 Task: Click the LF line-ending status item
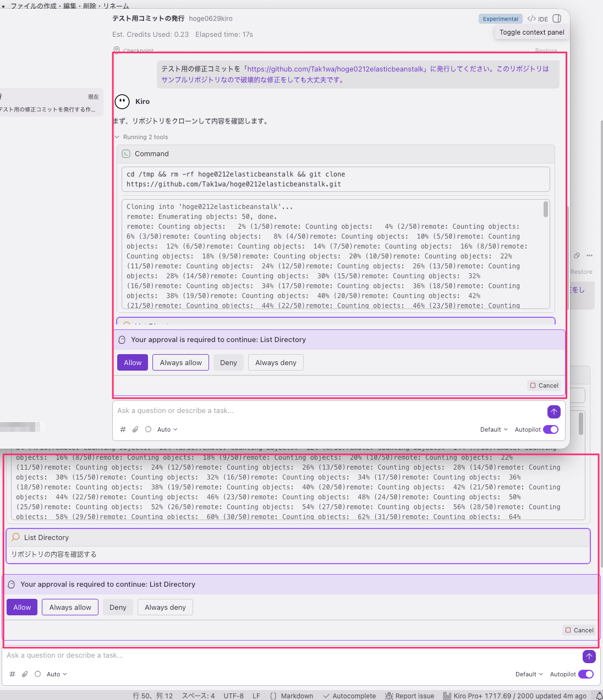coord(256,696)
